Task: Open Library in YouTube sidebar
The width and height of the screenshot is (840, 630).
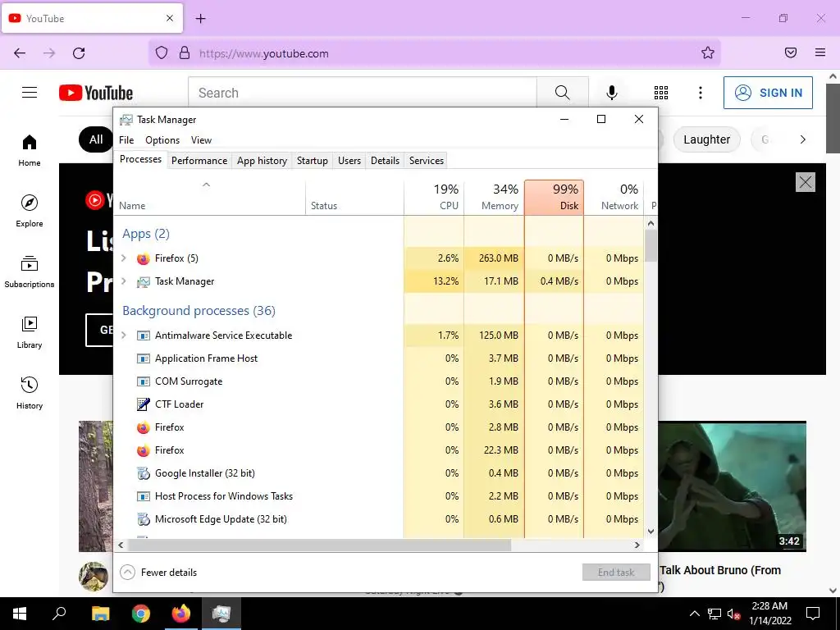Action: coord(30,333)
